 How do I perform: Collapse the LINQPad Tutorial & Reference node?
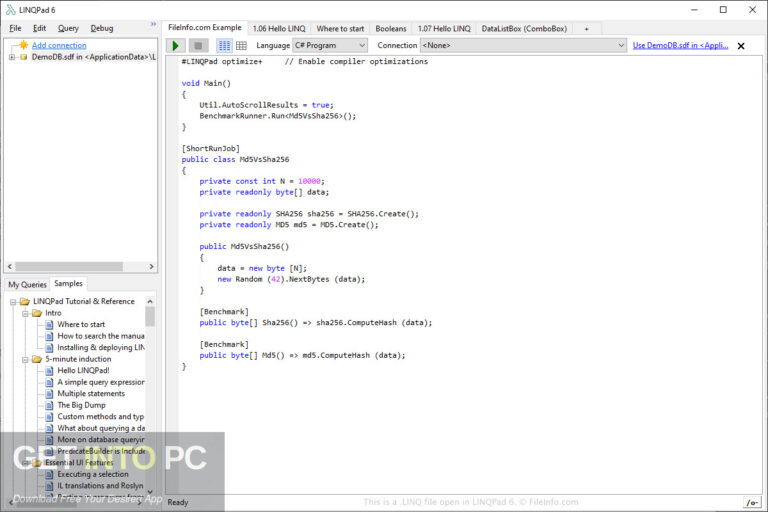tap(13, 302)
